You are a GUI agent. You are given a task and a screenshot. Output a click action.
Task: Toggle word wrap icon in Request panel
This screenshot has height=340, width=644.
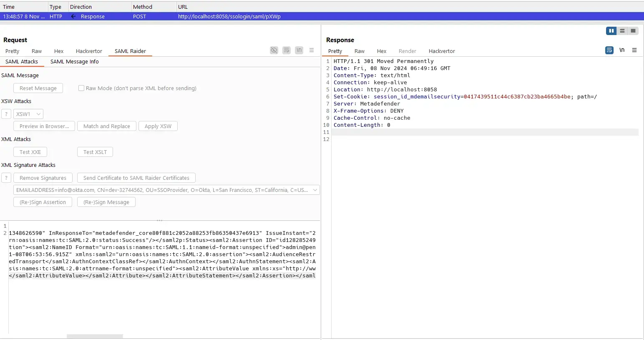tap(287, 50)
